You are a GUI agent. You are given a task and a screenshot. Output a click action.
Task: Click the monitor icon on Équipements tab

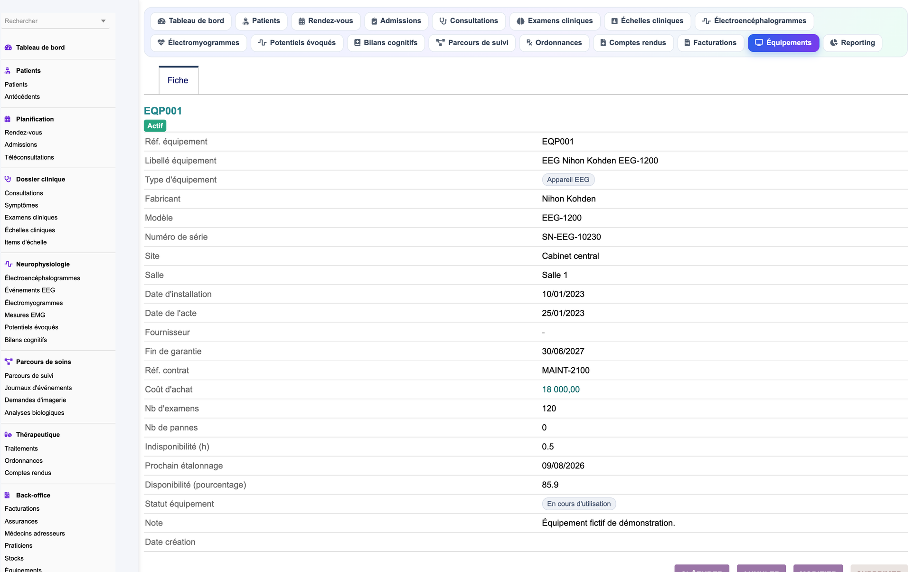click(759, 43)
